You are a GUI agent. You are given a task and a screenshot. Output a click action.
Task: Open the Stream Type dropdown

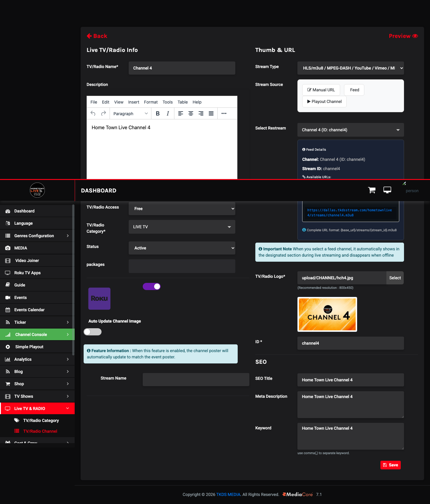(x=351, y=68)
